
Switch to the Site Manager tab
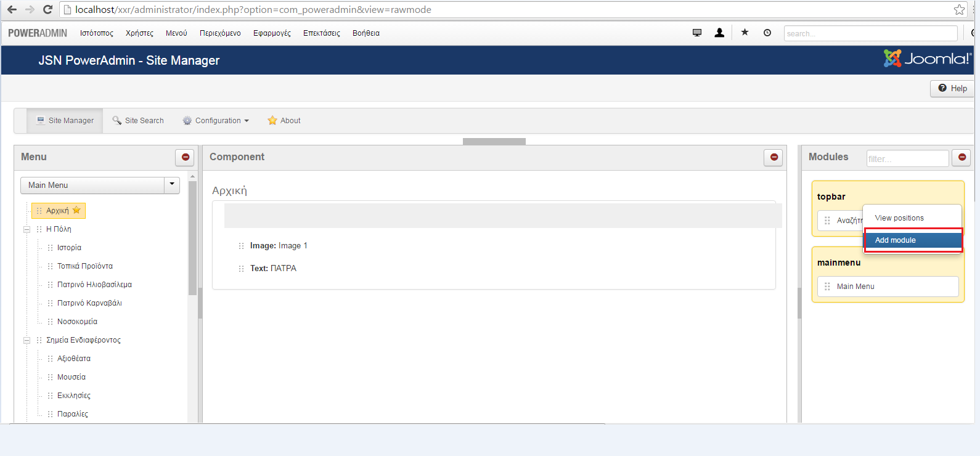tap(65, 121)
